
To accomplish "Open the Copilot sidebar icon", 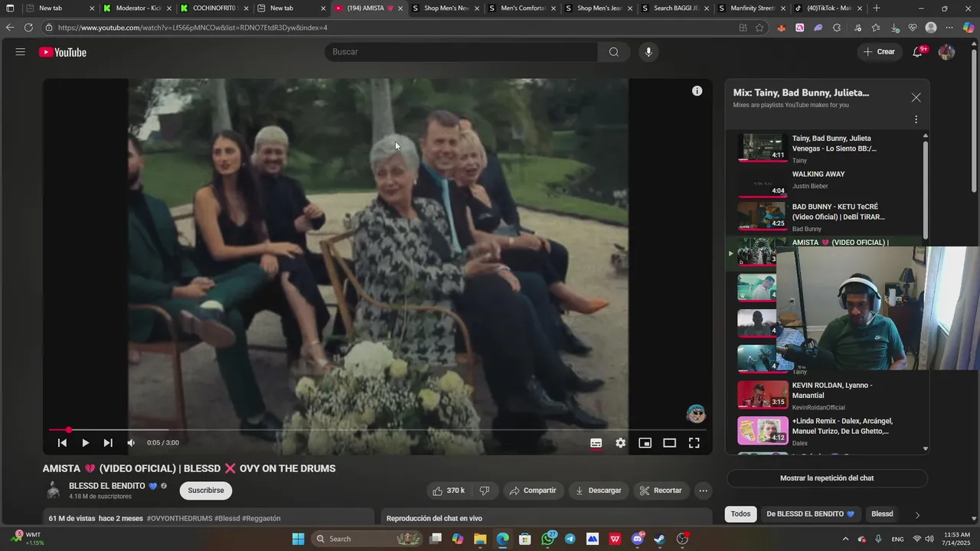I will 969,28.
